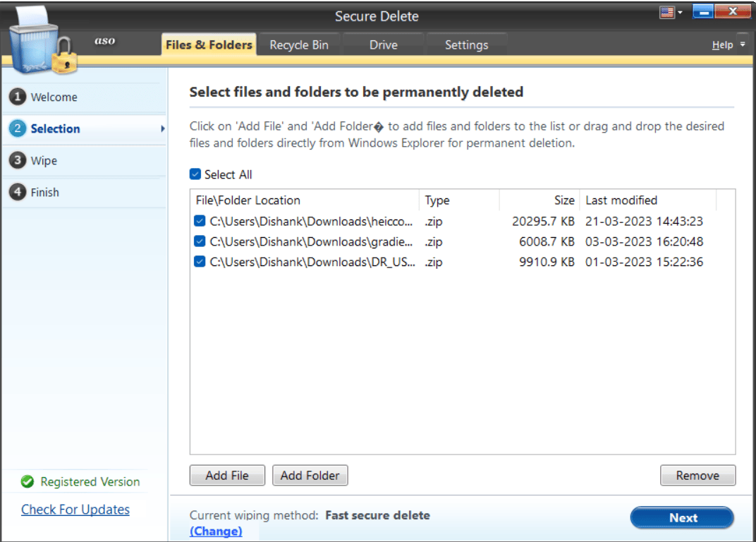This screenshot has width=756, height=542.
Task: Uncheck the heicco zip file entry
Action: coord(199,221)
